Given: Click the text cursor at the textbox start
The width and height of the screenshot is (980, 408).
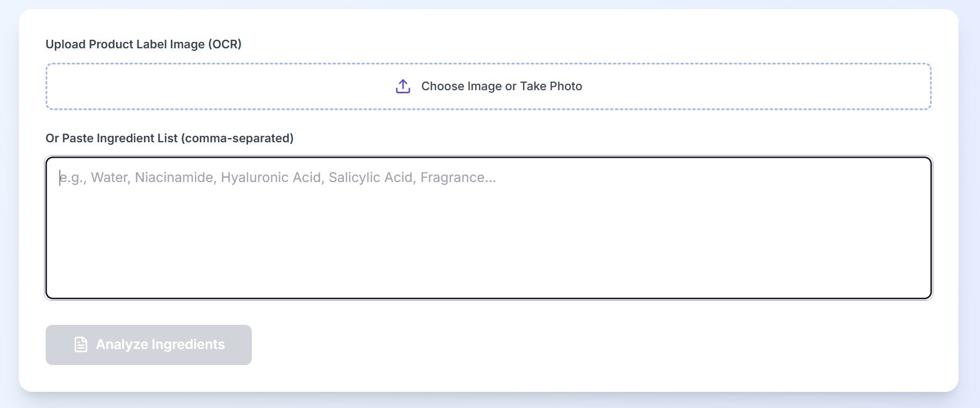Looking at the screenshot, I should click(60, 178).
